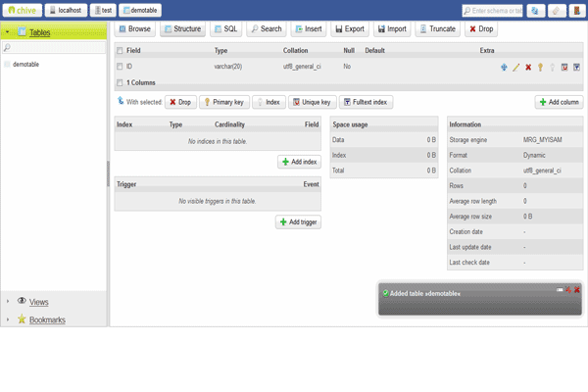Switch to the SQL tab
Screen dimensions: 588x392
(226, 29)
